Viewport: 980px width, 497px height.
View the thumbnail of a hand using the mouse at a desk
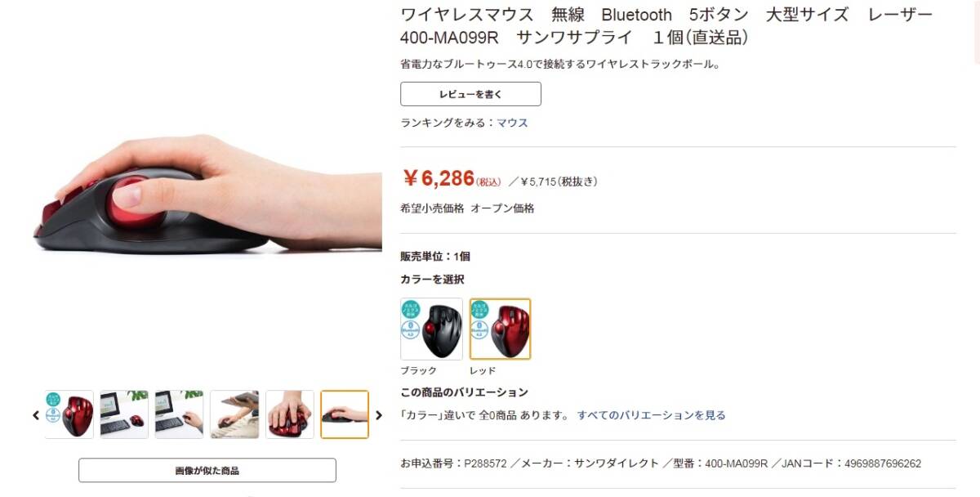pyautogui.click(x=179, y=414)
